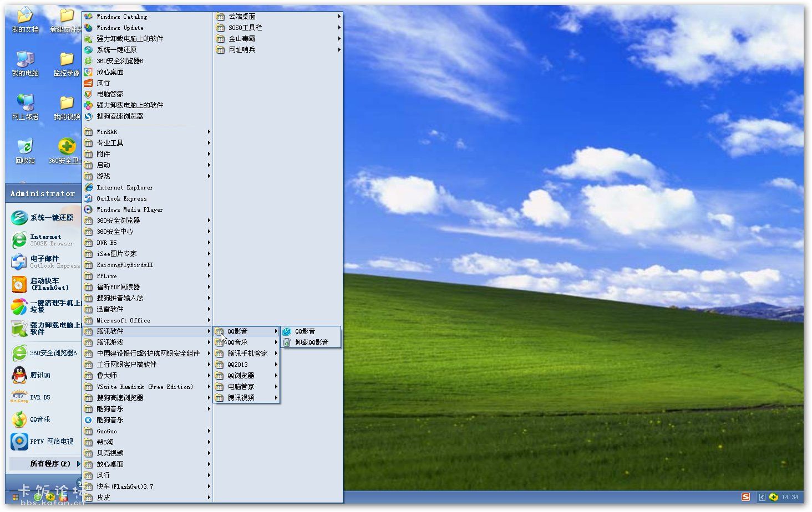Expand the 附件 accessories folder
The image size is (812, 512).
coord(148,154)
